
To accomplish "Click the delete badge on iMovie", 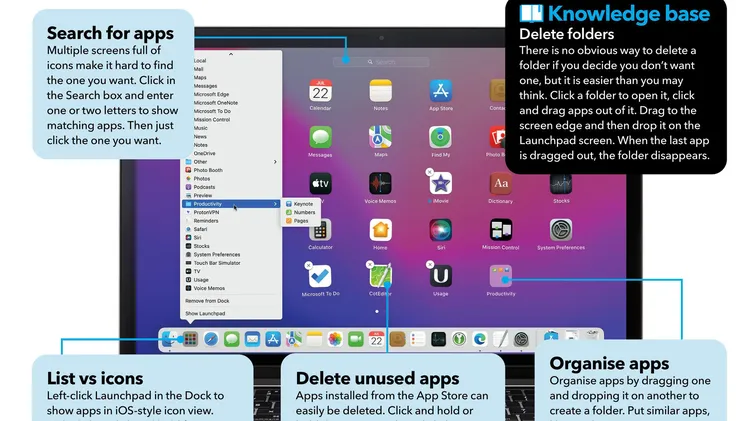I will [430, 172].
